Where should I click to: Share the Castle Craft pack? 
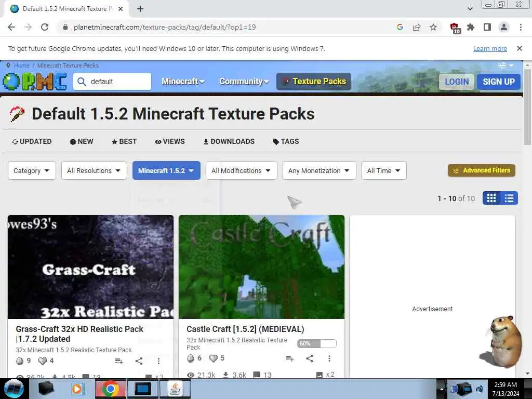point(310,358)
